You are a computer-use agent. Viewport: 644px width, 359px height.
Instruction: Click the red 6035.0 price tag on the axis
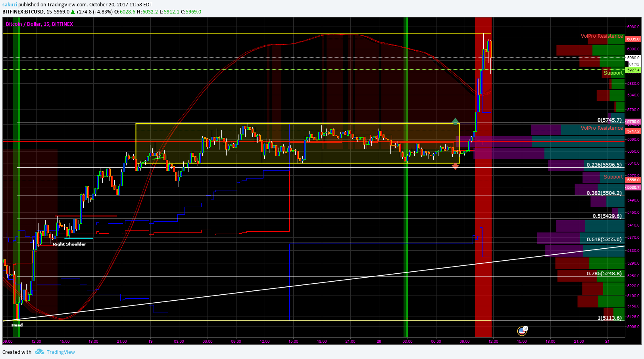[633, 39]
